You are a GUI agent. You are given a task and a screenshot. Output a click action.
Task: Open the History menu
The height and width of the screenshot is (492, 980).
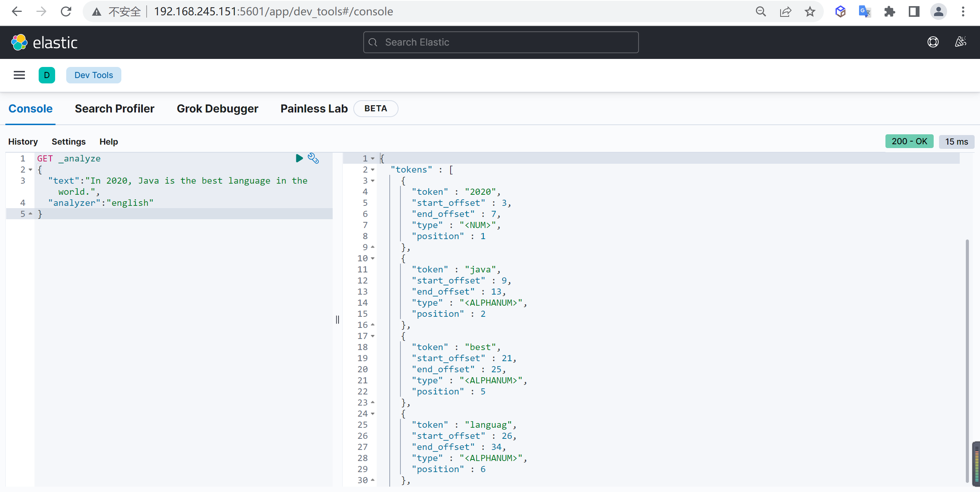(23, 141)
